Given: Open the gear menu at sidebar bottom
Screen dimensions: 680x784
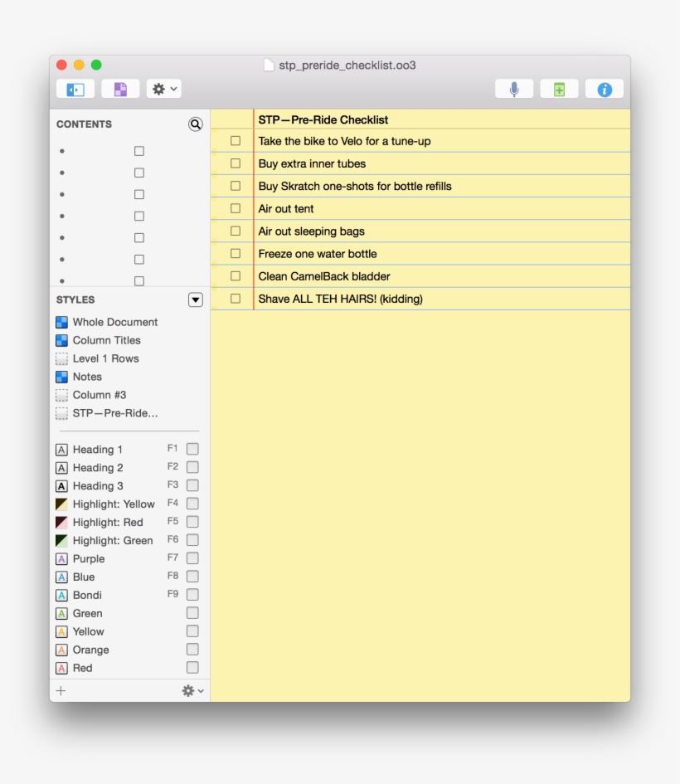Looking at the screenshot, I should [189, 689].
